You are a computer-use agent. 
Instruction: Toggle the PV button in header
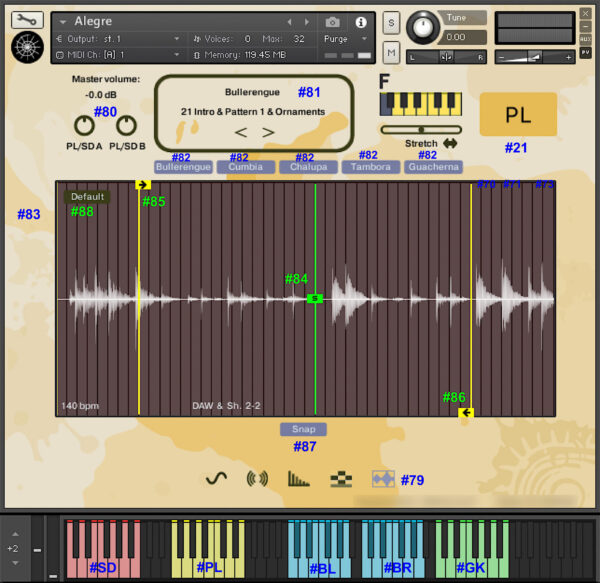pyautogui.click(x=585, y=52)
